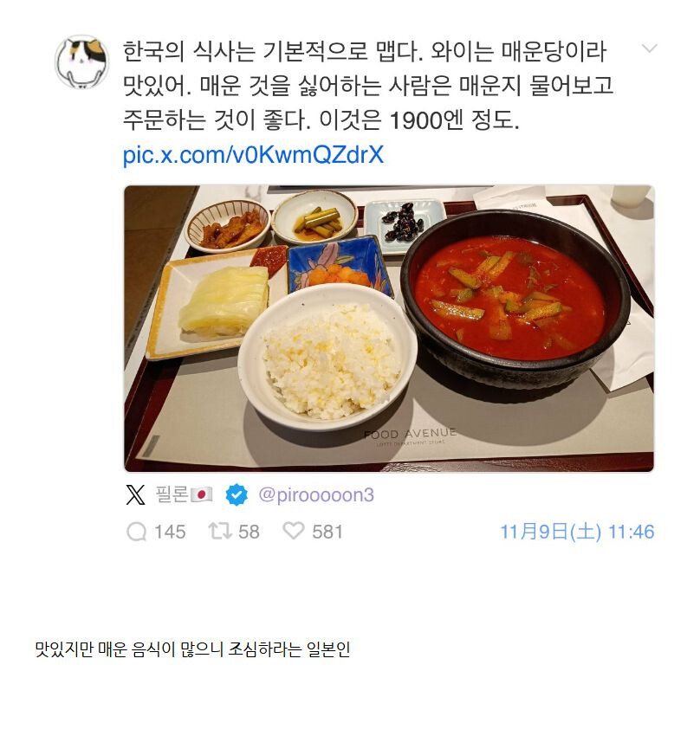Like the tweet with the heart icon
700x736 pixels.
coord(294,532)
